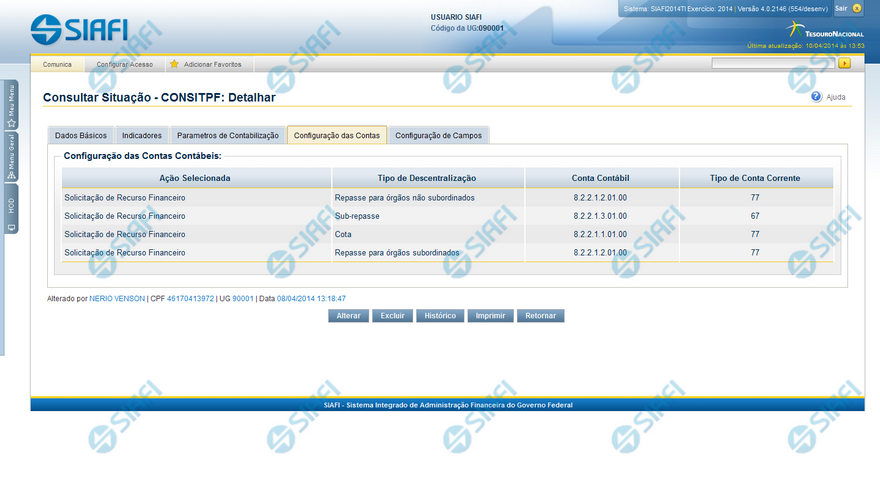Open the Comunica menu

pyautogui.click(x=57, y=64)
